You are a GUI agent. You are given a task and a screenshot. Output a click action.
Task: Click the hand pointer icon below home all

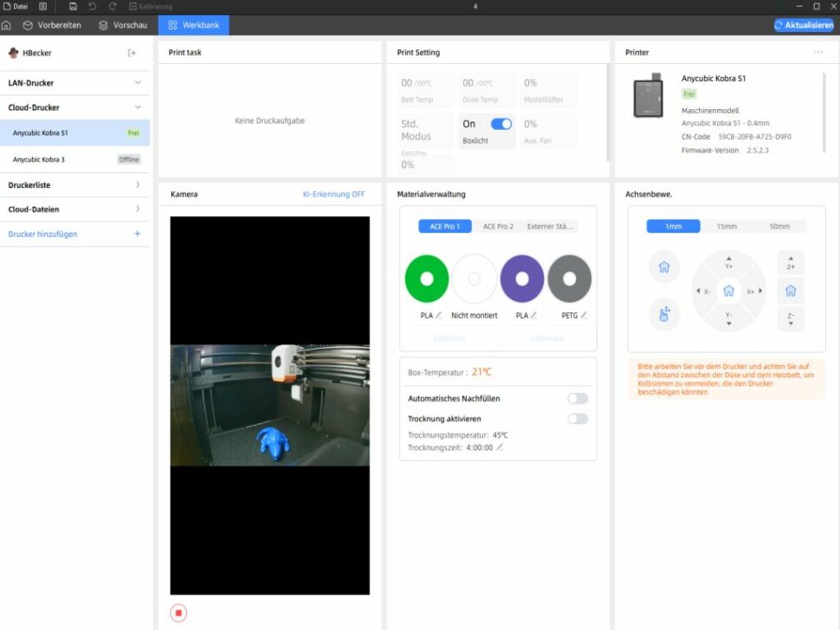pos(664,313)
